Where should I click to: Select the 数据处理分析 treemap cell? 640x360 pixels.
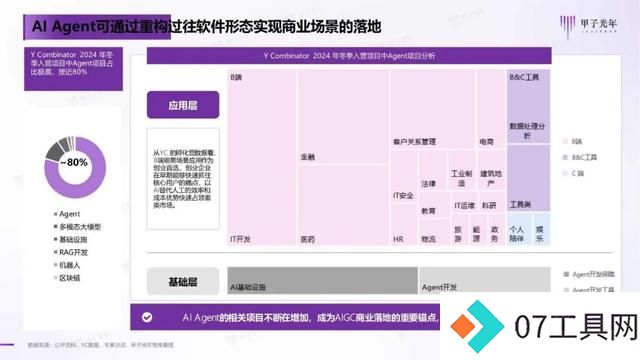click(529, 107)
